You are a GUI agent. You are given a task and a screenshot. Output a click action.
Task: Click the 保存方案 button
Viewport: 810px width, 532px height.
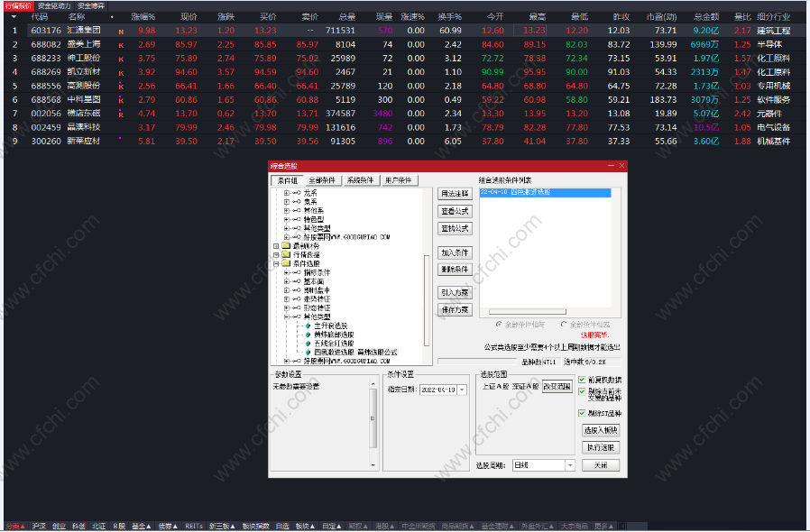tap(455, 309)
